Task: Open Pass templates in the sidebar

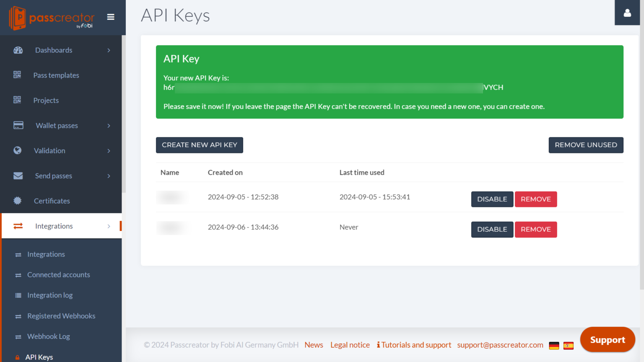Action: [56, 75]
